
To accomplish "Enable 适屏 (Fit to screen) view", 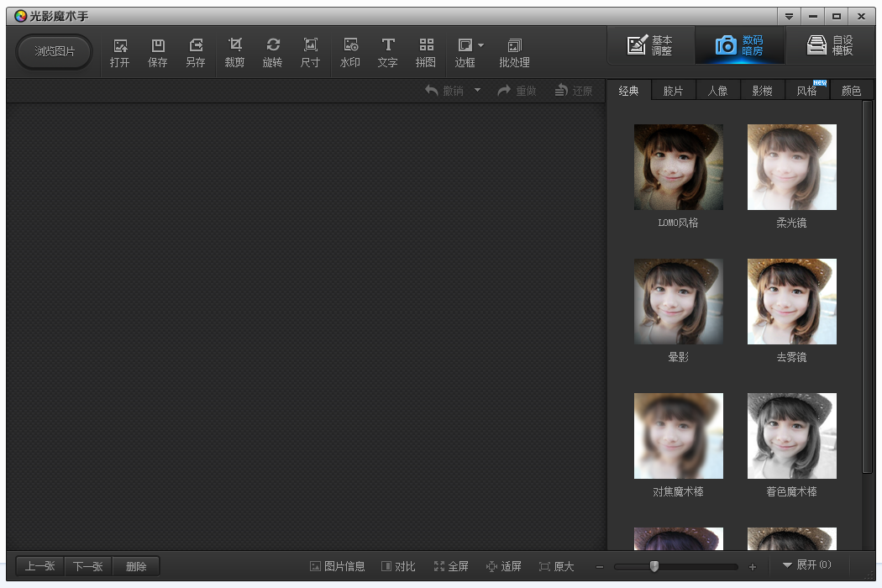I will (504, 566).
